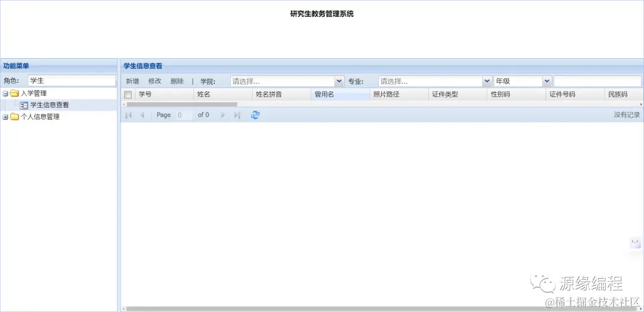Sort by 照片路径 column header
Screen dimensions: 644x312
399,94
